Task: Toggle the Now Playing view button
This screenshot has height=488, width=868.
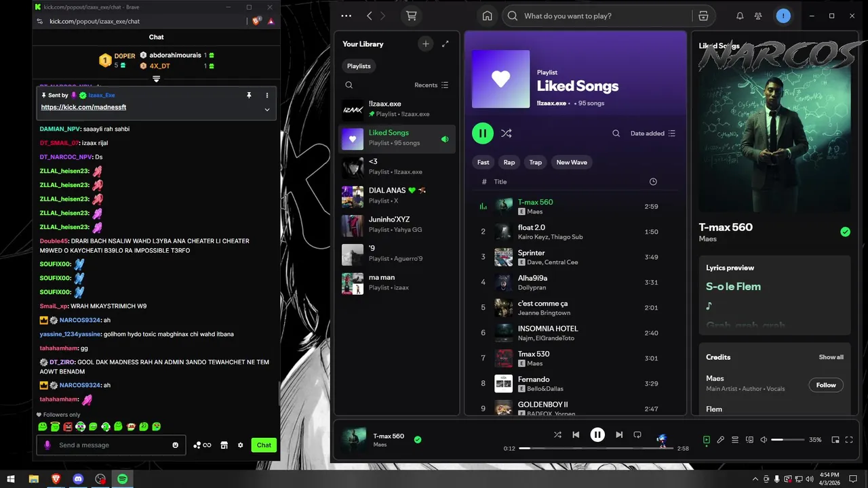Action: pyautogui.click(x=707, y=440)
